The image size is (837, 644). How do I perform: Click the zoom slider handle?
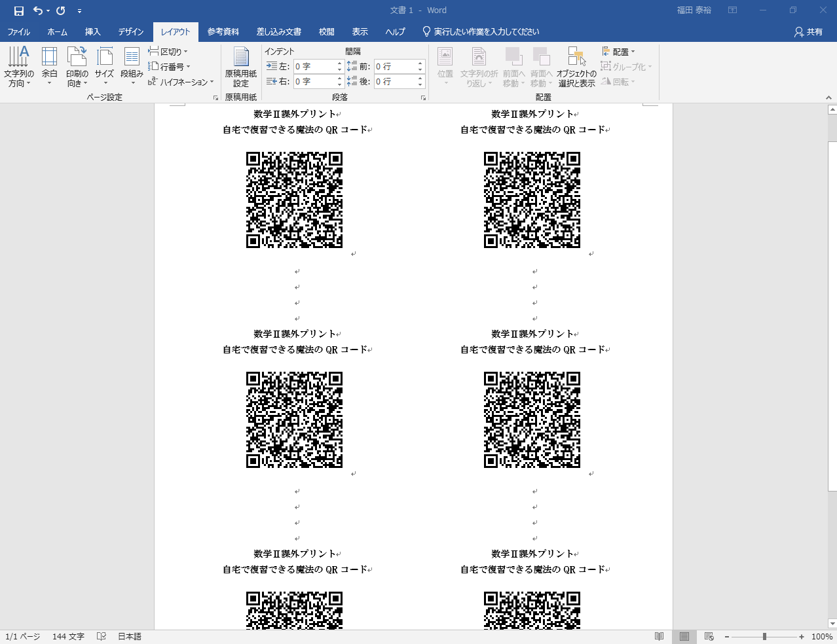point(764,637)
